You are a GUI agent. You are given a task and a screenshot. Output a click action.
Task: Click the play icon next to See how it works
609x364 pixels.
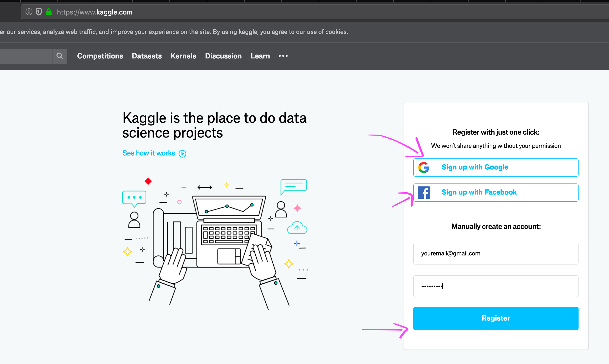[182, 154]
